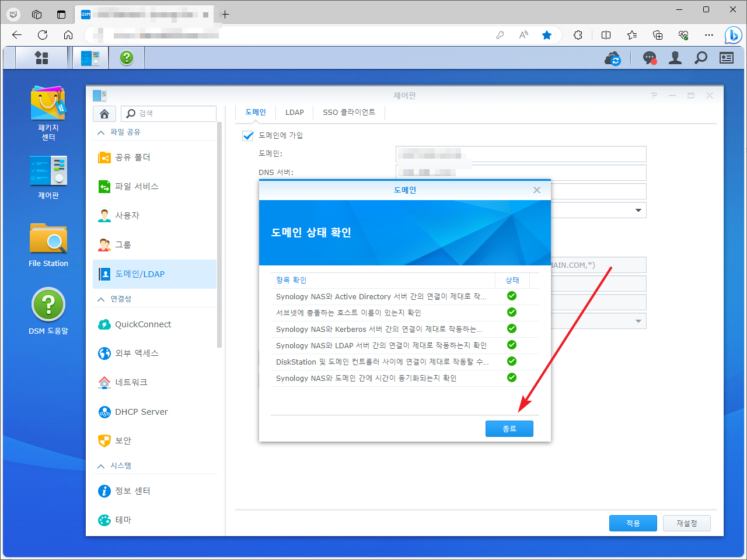
Task: Switch to the SSO 클라이언트 tab
Action: pyautogui.click(x=349, y=112)
